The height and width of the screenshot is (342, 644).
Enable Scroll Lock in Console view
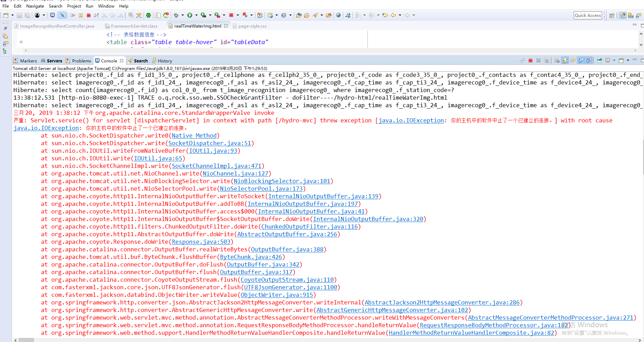(x=565, y=60)
